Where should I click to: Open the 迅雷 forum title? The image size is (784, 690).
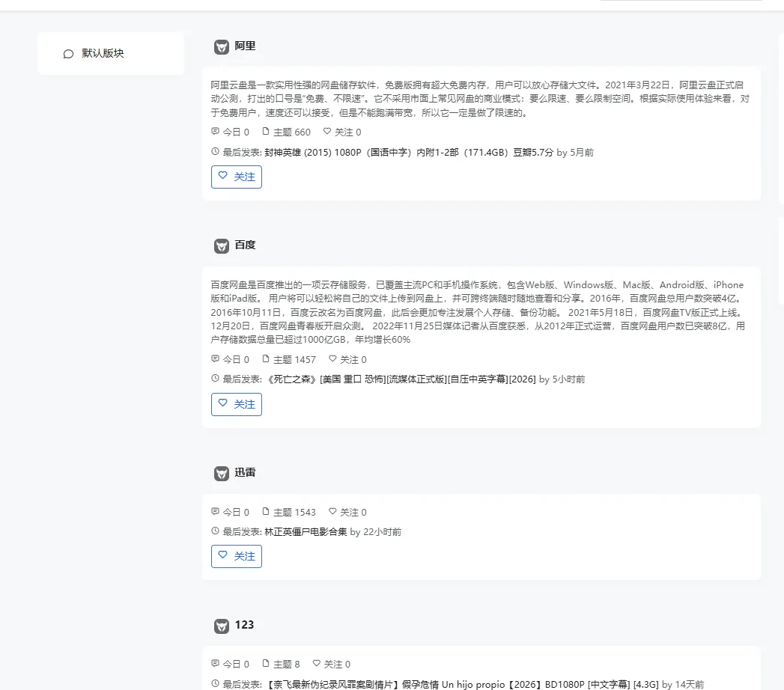pos(245,472)
